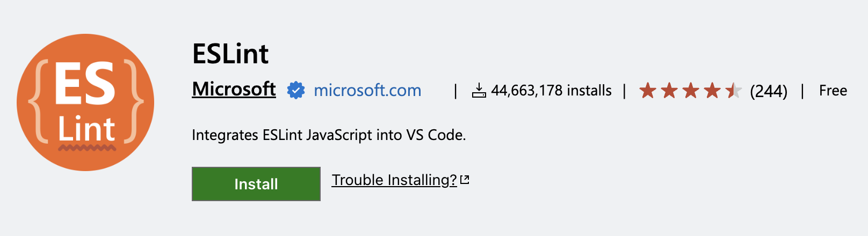Open the Microsoft publisher page
868x236 pixels.
coord(234,89)
